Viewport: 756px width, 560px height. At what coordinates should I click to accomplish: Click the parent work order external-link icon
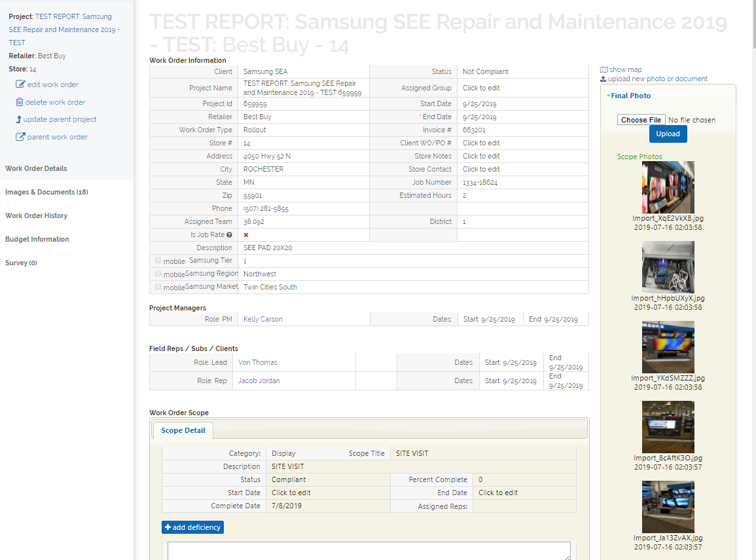(20, 136)
